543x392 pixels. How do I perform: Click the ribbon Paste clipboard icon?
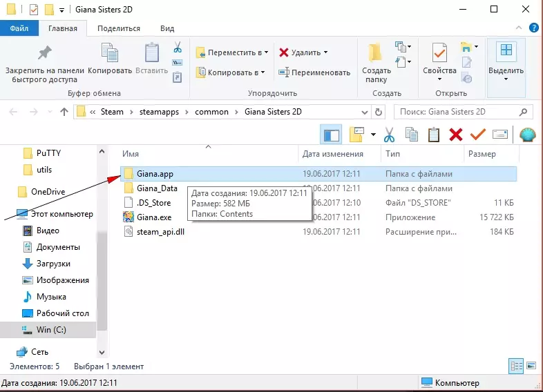tap(152, 53)
